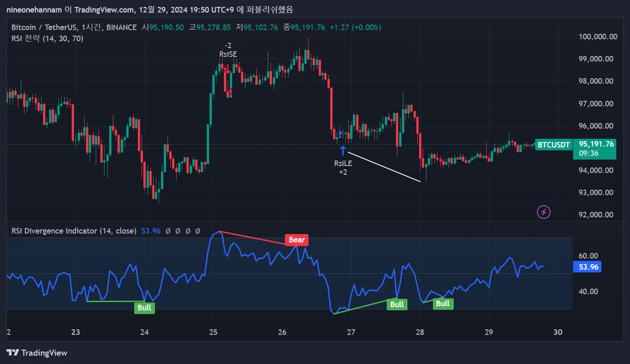The image size is (630, 364).
Task: Click the +2 position label below RsiLE
Action: 343,172
